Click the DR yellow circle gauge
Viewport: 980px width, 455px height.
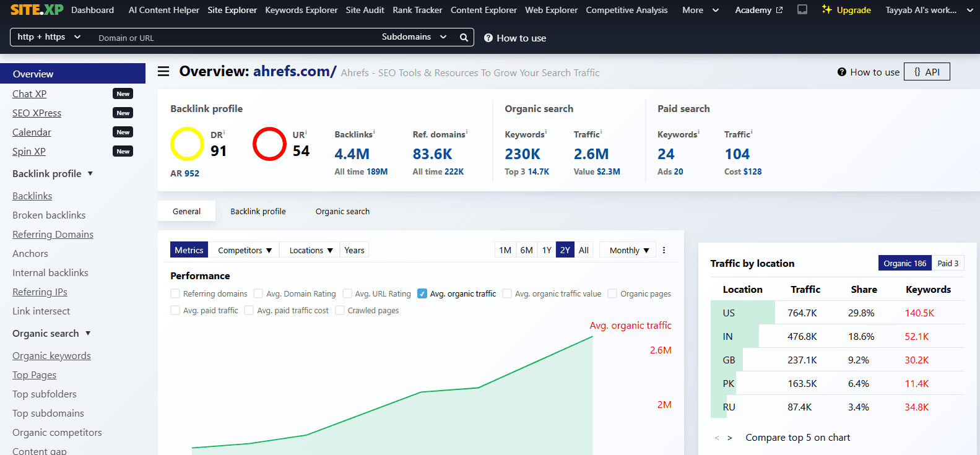(187, 144)
